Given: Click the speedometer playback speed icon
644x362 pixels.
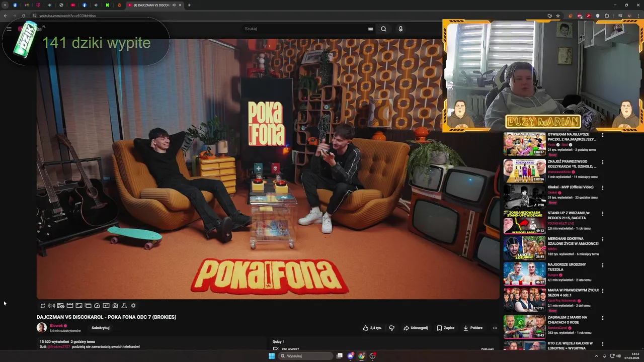Looking at the screenshot, I should [x=97, y=306].
